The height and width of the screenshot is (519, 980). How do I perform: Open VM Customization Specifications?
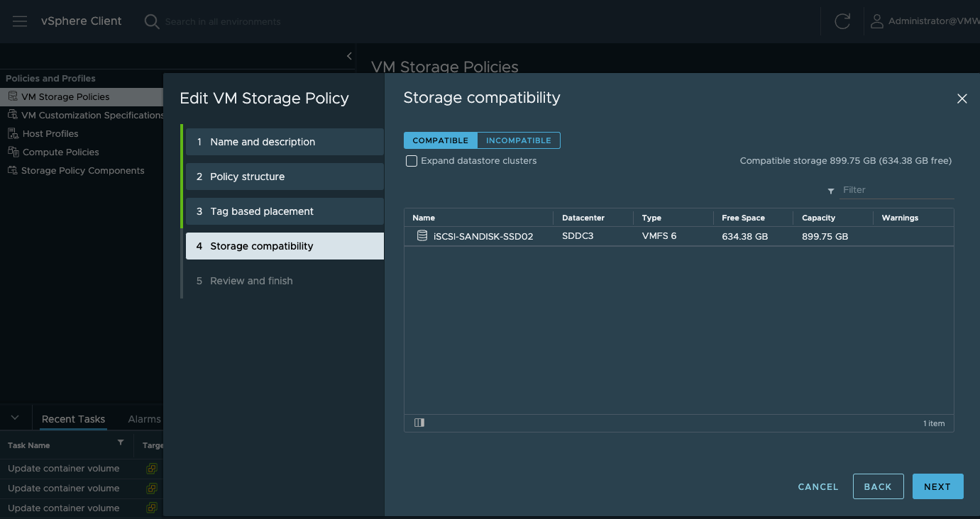pyautogui.click(x=92, y=115)
